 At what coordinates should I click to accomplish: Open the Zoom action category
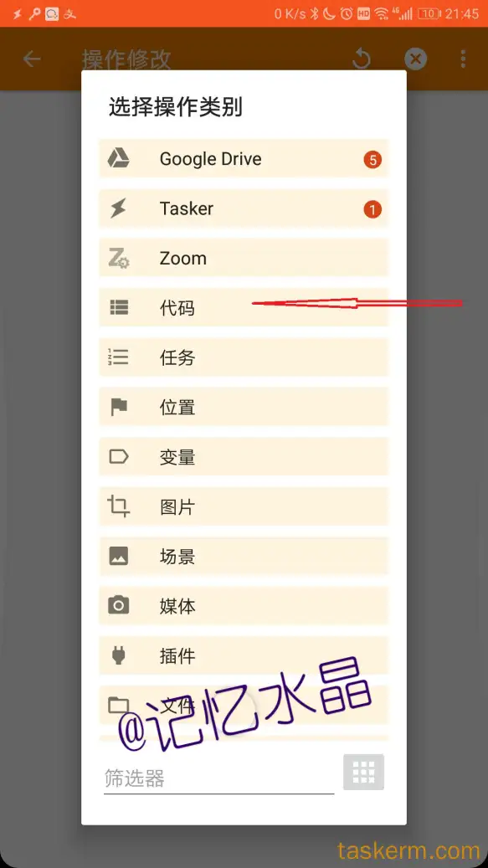244,258
